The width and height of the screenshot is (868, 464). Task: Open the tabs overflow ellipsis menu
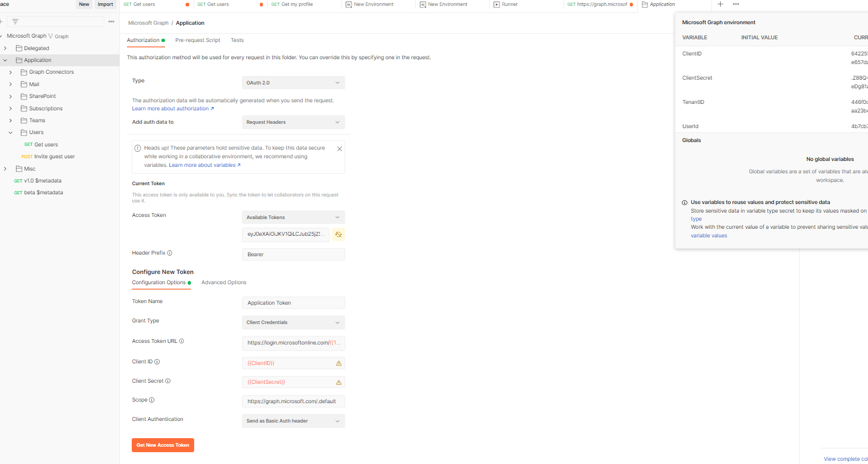point(736,4)
